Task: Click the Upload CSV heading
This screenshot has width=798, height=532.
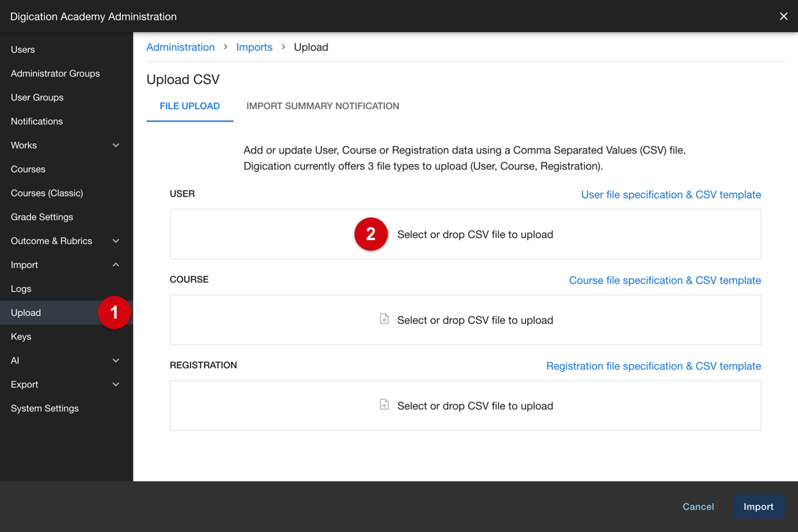Action: pyautogui.click(x=183, y=79)
